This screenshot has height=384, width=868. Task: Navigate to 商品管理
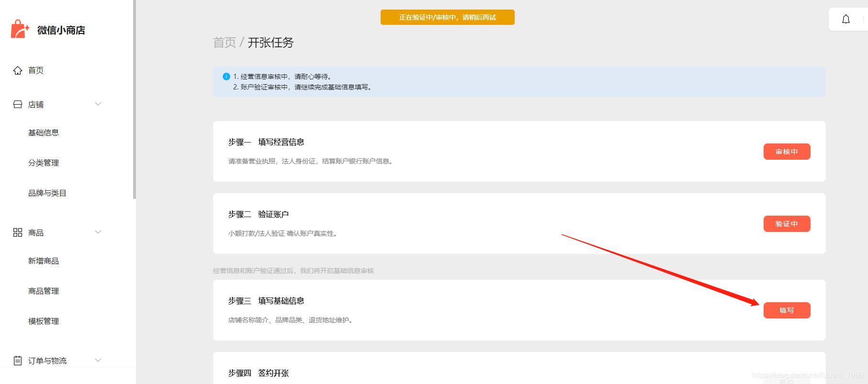pyautogui.click(x=44, y=291)
